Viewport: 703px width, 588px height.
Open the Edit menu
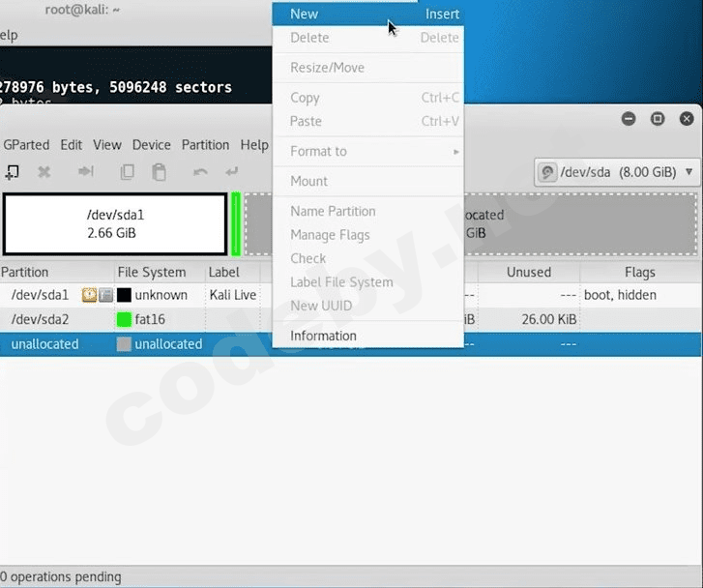tap(72, 145)
